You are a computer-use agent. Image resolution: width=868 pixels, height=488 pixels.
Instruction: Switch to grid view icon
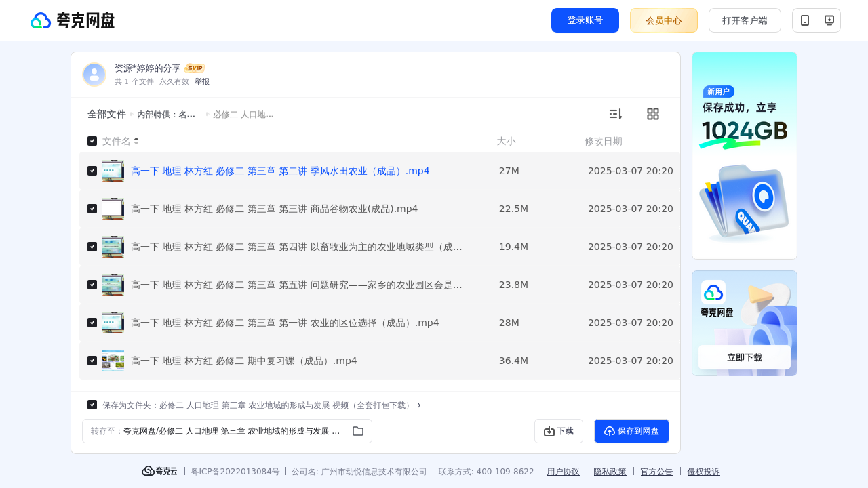tap(653, 114)
